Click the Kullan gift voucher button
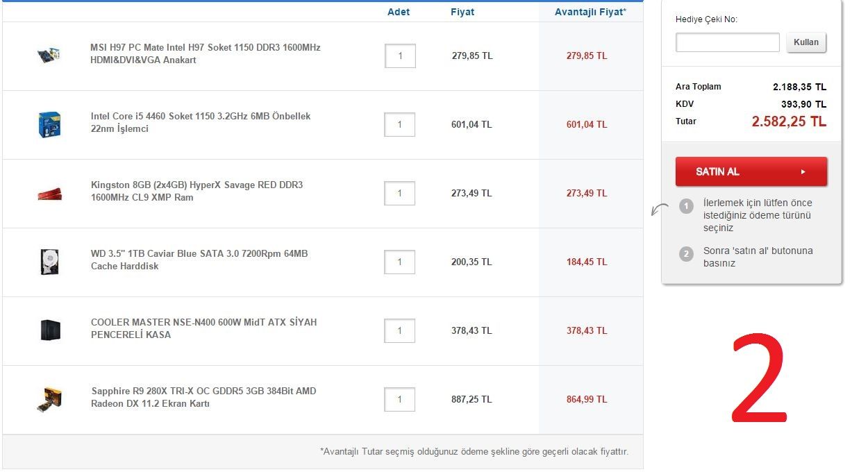 point(806,42)
